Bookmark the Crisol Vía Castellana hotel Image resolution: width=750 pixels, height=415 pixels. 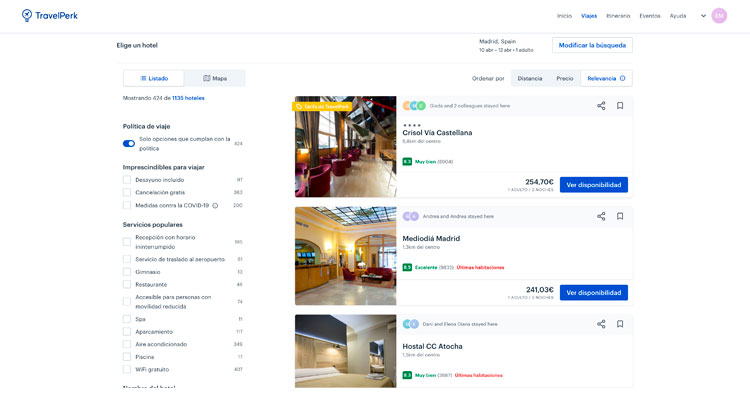[x=620, y=106]
